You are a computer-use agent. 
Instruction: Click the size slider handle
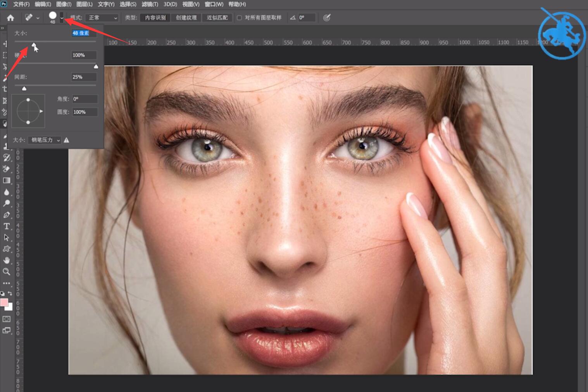(34, 45)
